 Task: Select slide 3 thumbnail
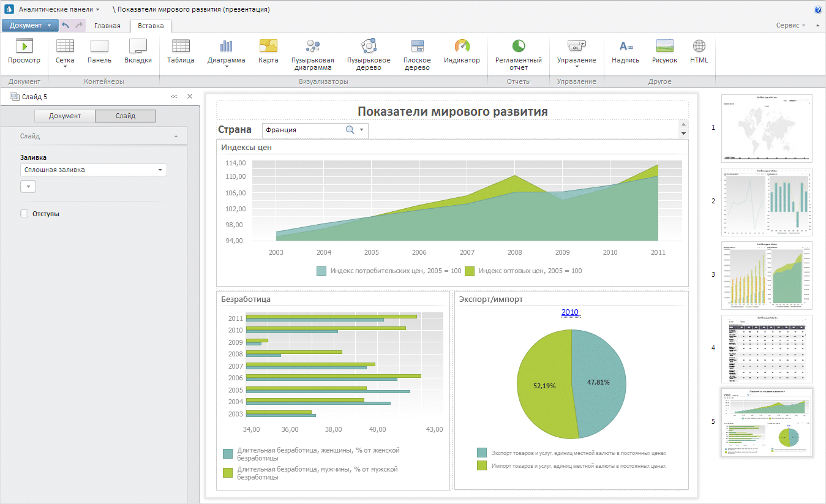[767, 275]
